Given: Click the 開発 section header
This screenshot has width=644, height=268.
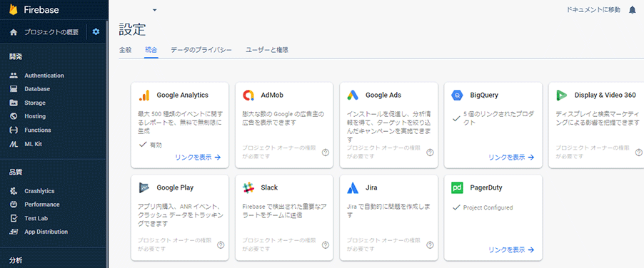Looking at the screenshot, I should [x=16, y=56].
